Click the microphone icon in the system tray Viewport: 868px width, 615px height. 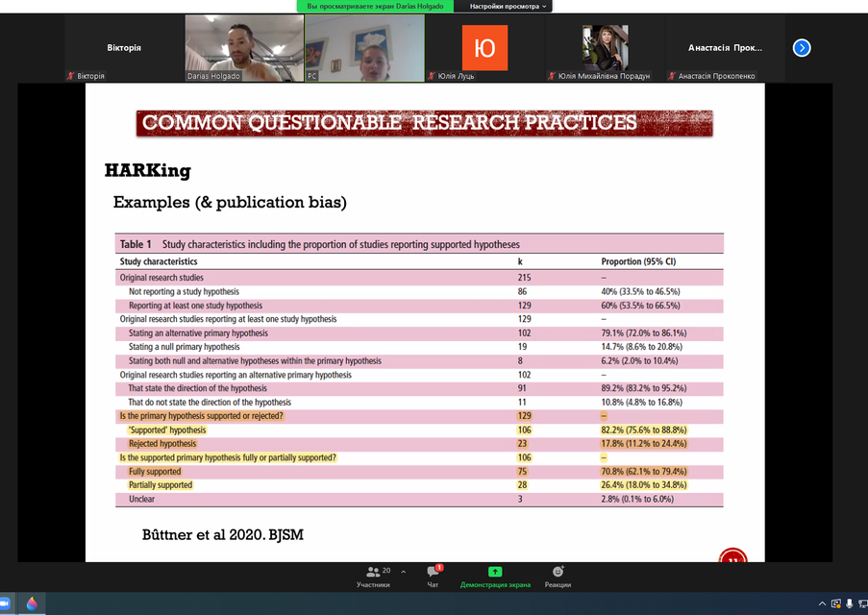[848, 603]
